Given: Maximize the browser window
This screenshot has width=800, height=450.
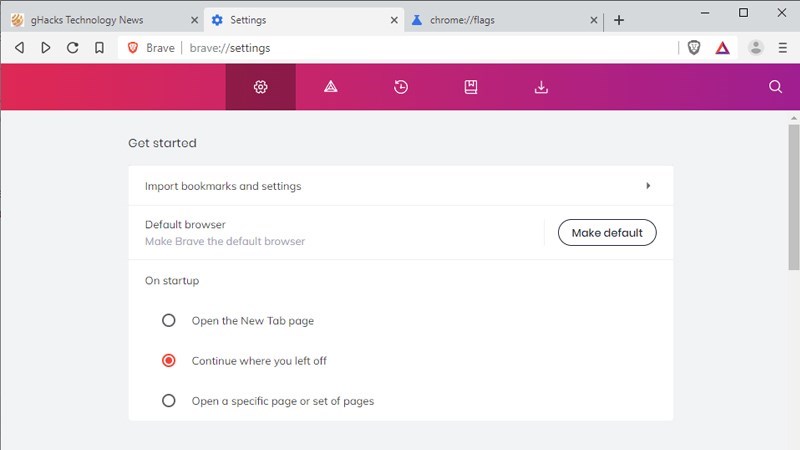Looking at the screenshot, I should pyautogui.click(x=743, y=13).
